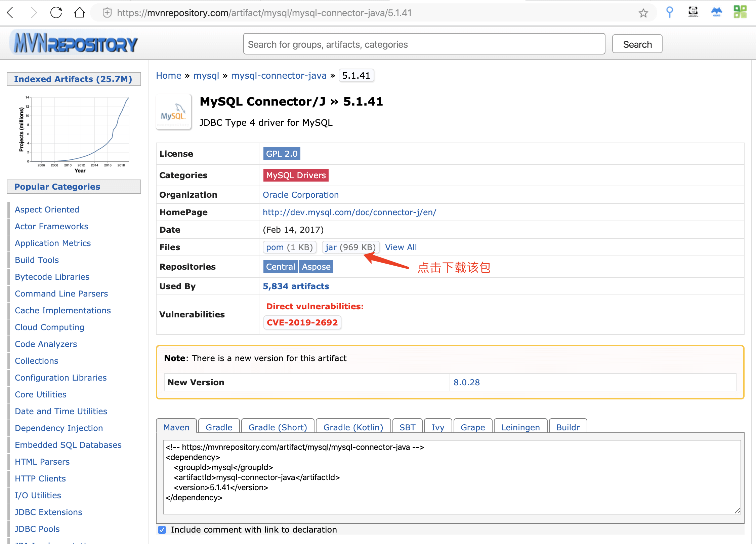Open Configuration Libraries category
Viewport: 756px width, 544px height.
point(60,378)
